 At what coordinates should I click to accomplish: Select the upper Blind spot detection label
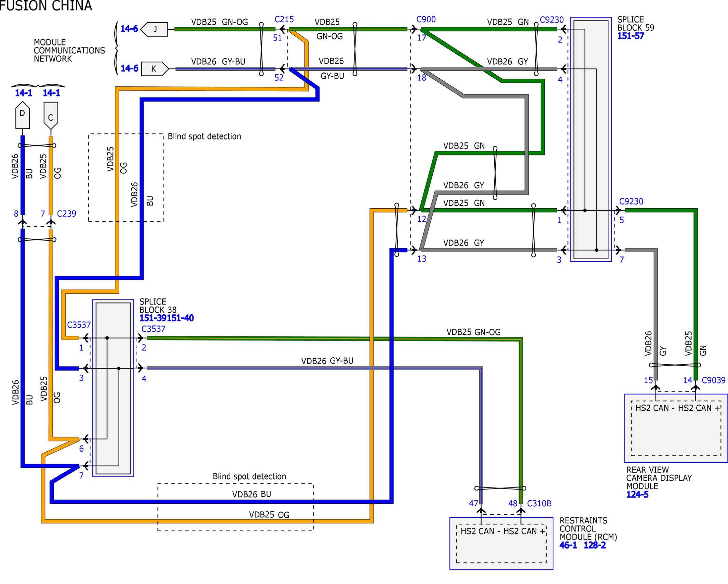click(x=204, y=136)
